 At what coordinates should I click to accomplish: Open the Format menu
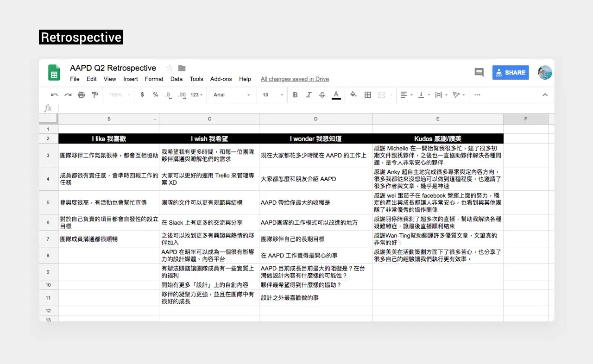[x=154, y=79]
